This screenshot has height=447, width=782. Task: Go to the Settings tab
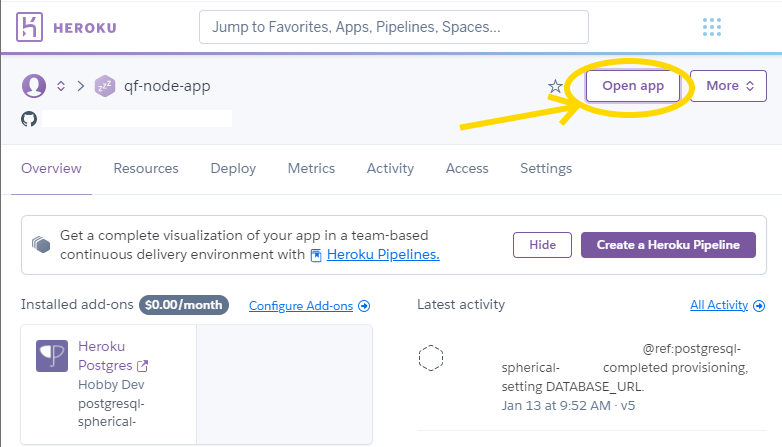click(x=546, y=169)
